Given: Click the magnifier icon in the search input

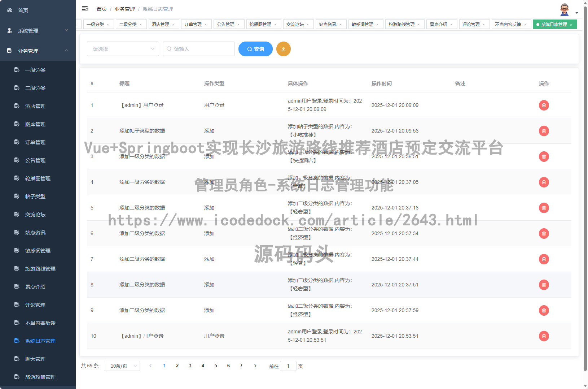Looking at the screenshot, I should point(170,49).
